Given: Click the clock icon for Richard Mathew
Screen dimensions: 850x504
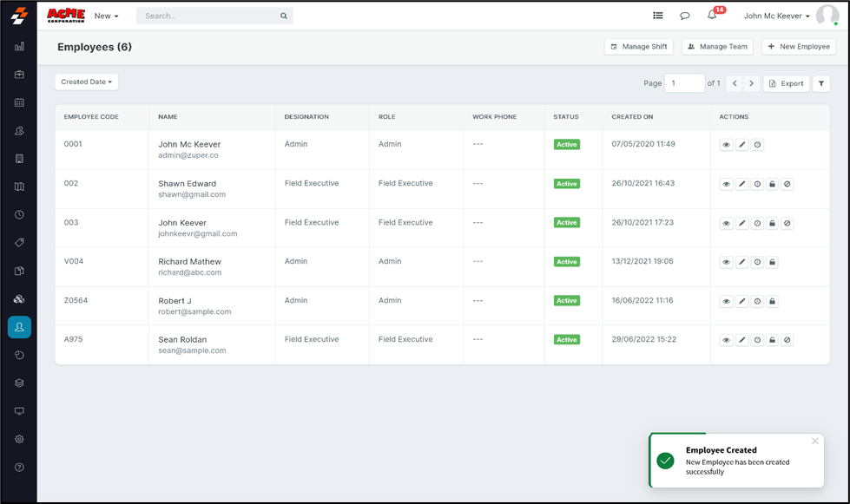Looking at the screenshot, I should tap(757, 262).
